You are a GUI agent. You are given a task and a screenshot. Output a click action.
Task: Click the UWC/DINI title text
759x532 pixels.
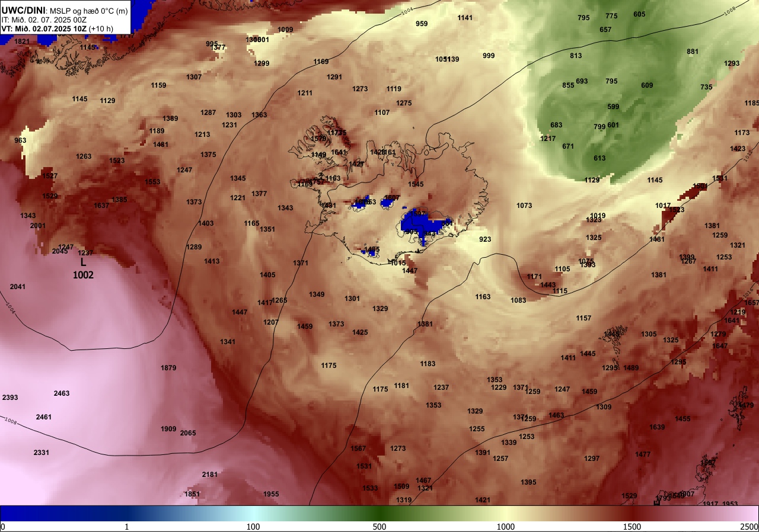pyautogui.click(x=23, y=10)
